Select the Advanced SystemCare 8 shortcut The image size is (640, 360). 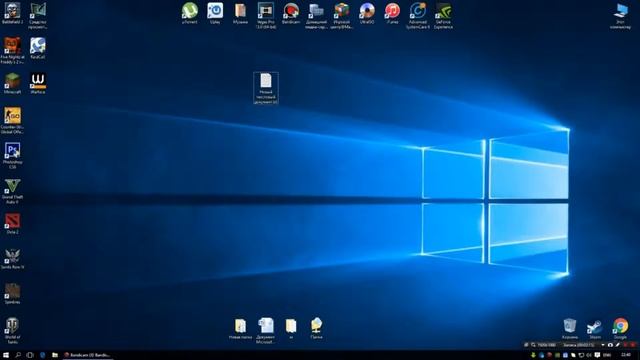[418, 16]
